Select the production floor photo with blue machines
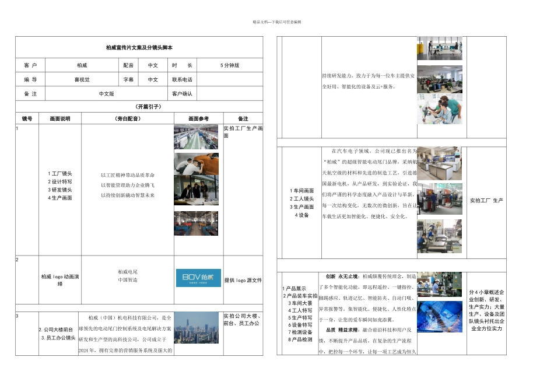This screenshot has width=554, height=392. pos(196,223)
